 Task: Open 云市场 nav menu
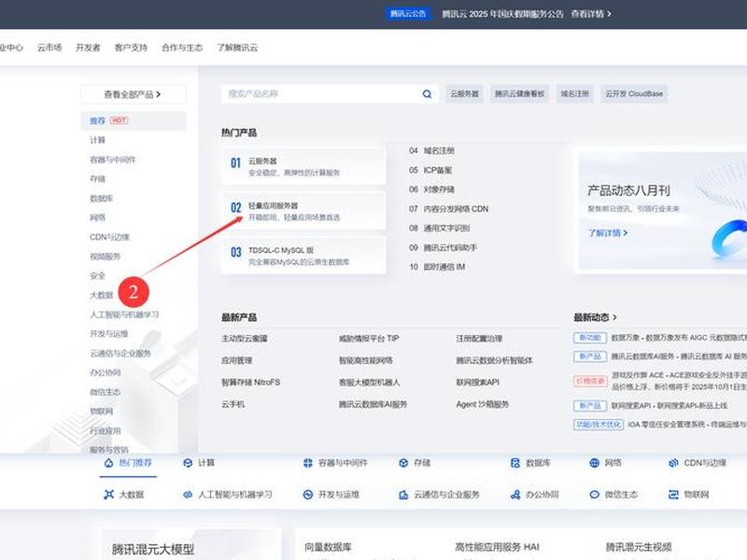[x=49, y=48]
